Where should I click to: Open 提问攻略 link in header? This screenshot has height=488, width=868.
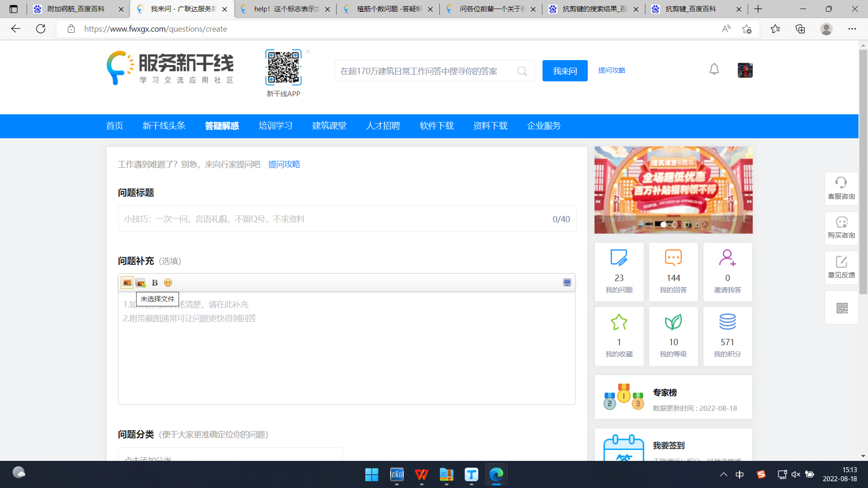click(611, 70)
